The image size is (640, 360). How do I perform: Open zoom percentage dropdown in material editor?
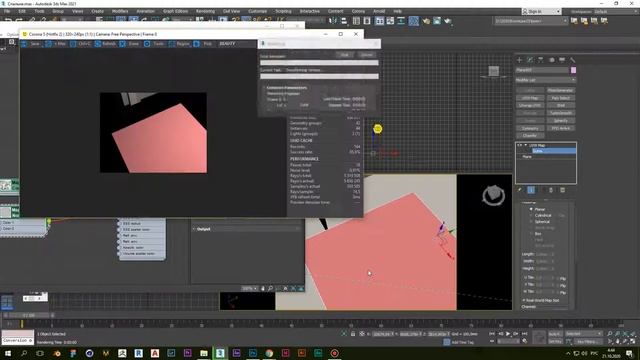[x=249, y=289]
